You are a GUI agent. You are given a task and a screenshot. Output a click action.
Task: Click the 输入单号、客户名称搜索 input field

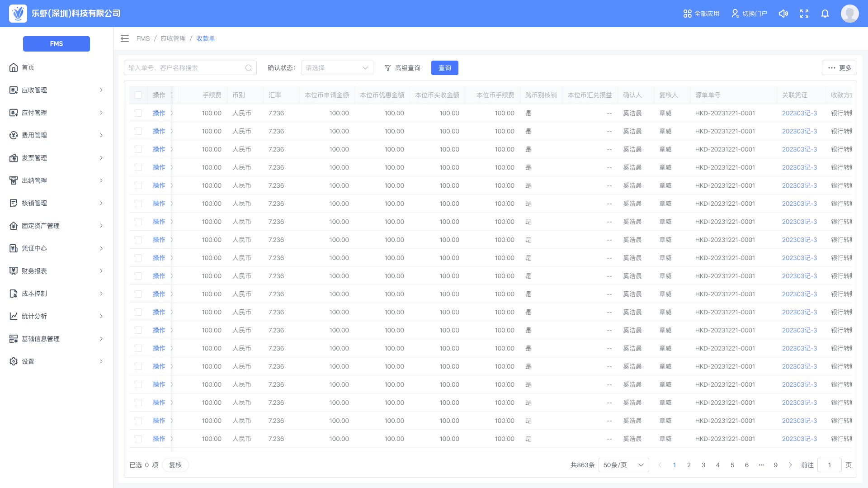(x=185, y=68)
